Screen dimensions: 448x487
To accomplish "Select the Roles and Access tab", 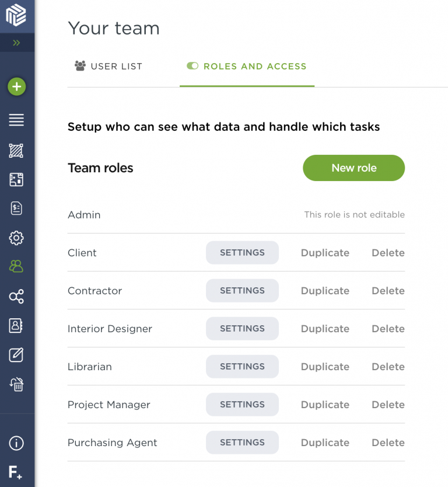I will 247,67.
